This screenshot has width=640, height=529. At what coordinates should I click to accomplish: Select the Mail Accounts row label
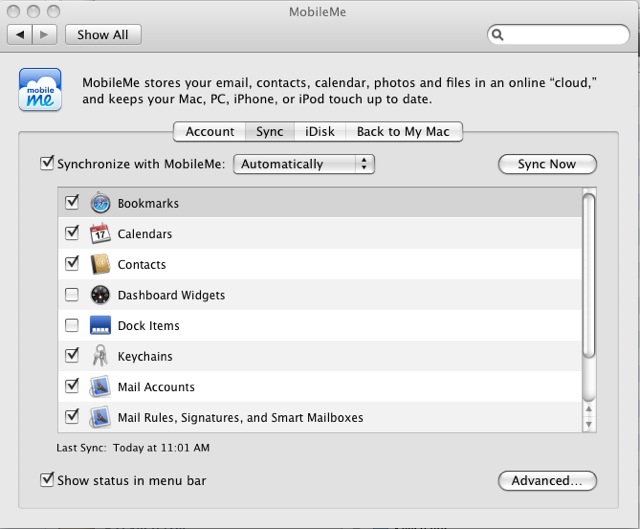(x=156, y=387)
